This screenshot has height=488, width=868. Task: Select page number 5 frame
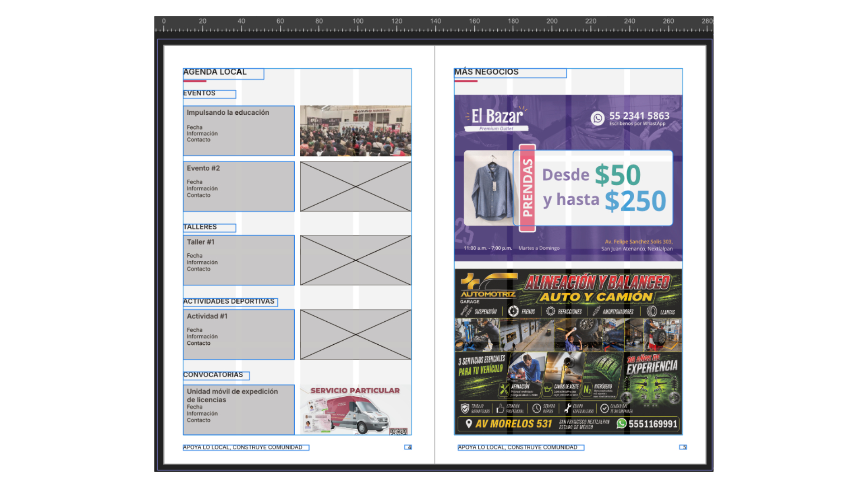coord(683,447)
